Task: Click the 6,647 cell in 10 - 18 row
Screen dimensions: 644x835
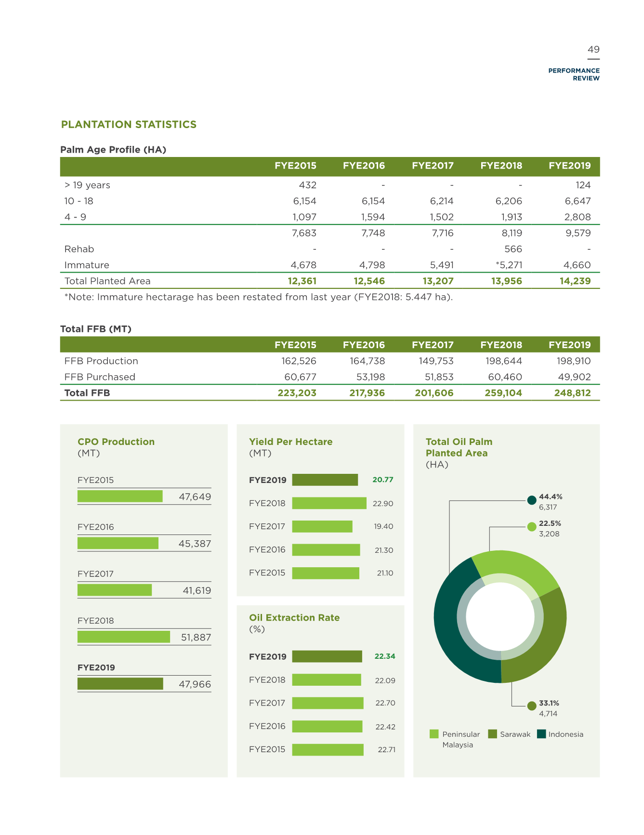Action: click(x=578, y=201)
